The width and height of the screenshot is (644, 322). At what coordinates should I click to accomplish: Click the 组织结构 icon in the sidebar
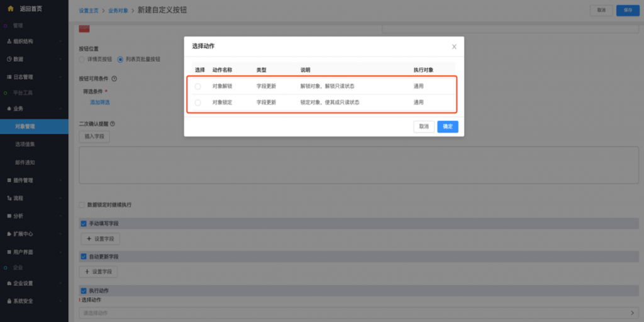[x=9, y=42]
